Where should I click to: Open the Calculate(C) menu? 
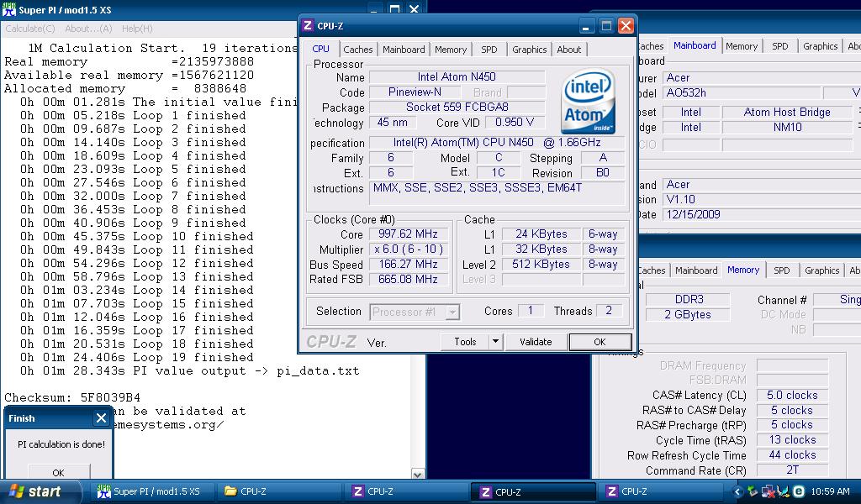30,29
